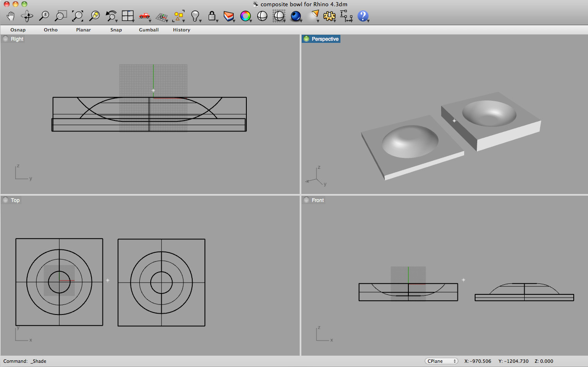Select the Pan view hand tool

coord(10,16)
